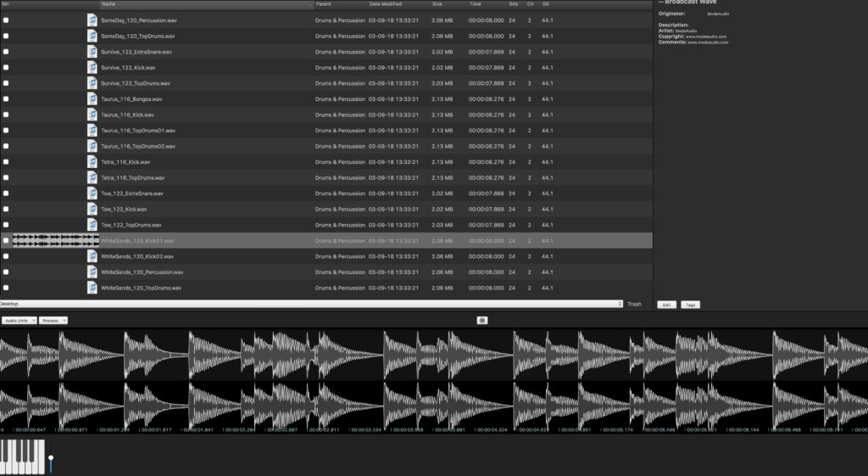Click file icon for Survive_122_TopDrums.wav
This screenshot has height=476, width=868.
pos(92,83)
